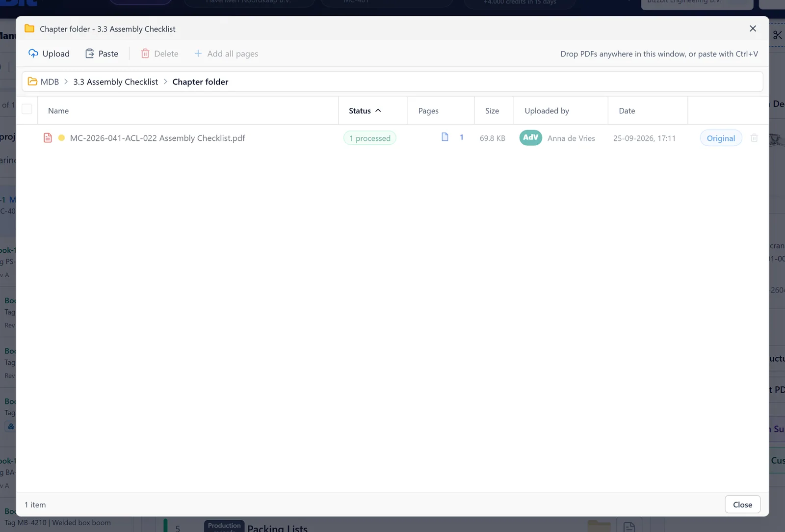Click the Anna de Vries name
Image resolution: width=785 pixels, height=532 pixels.
click(x=571, y=138)
